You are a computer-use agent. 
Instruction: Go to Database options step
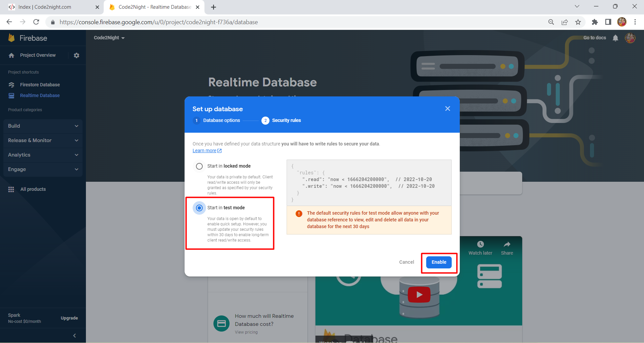(x=217, y=120)
